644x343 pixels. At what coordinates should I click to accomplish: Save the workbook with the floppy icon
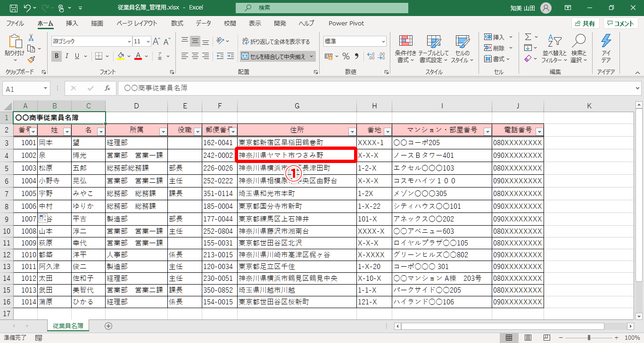tap(13, 8)
